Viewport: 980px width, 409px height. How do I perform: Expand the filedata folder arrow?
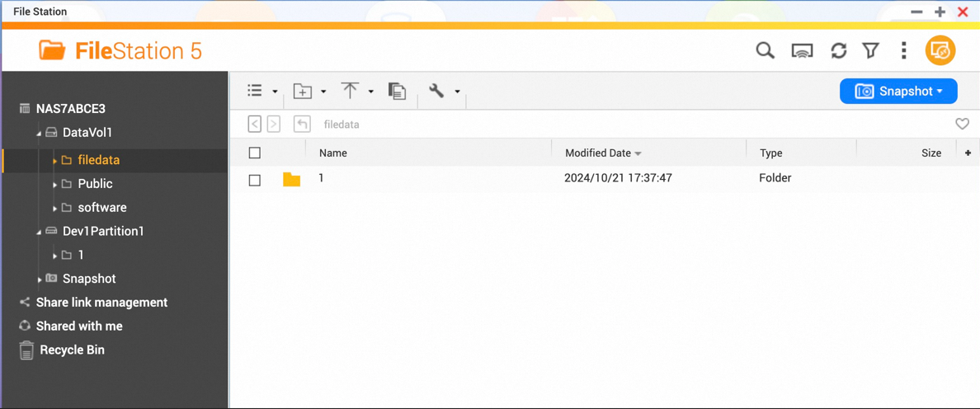(55, 161)
